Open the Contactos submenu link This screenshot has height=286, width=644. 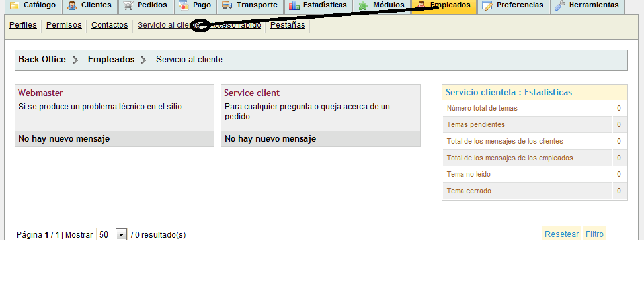[110, 25]
